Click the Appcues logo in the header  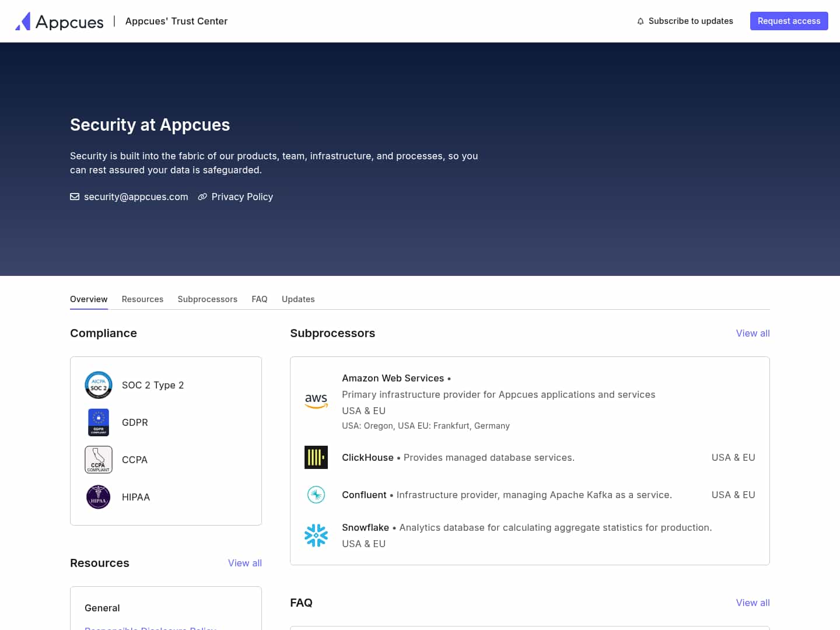(x=58, y=21)
